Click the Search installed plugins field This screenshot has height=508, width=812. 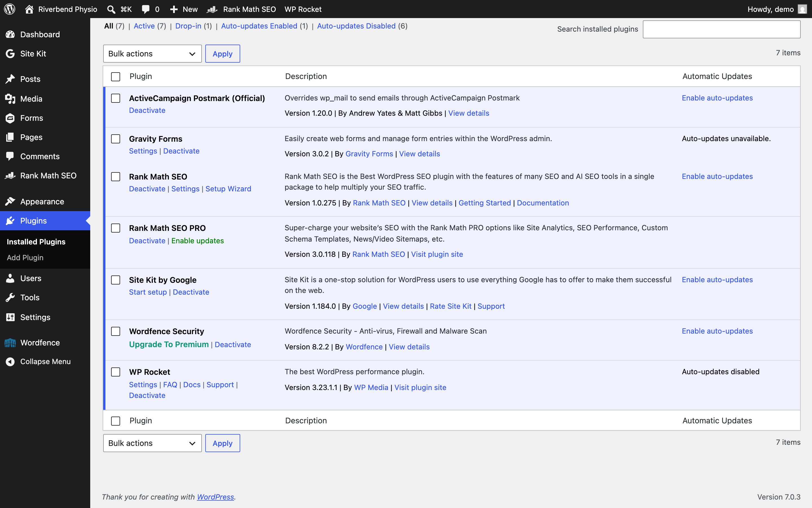tap(722, 29)
